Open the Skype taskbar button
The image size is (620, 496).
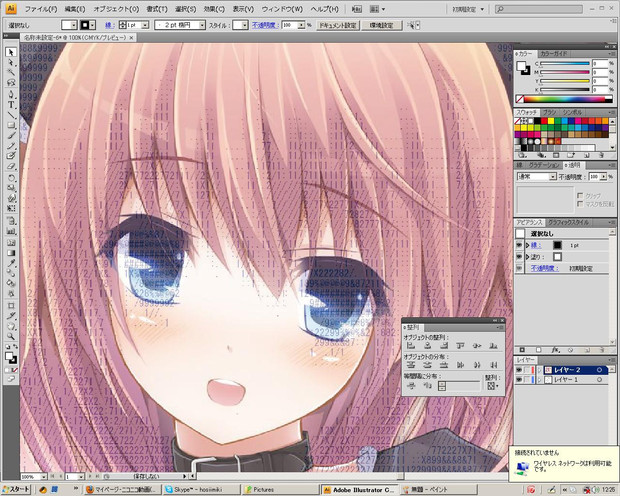coord(201,490)
